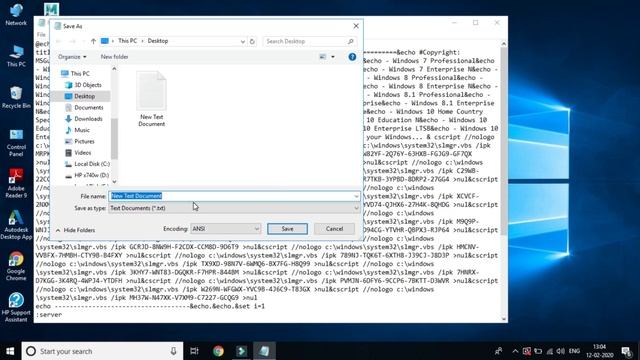This screenshot has width=640, height=360.
Task: Open HP Support Assistant desktop icon
Action: pos(16,307)
